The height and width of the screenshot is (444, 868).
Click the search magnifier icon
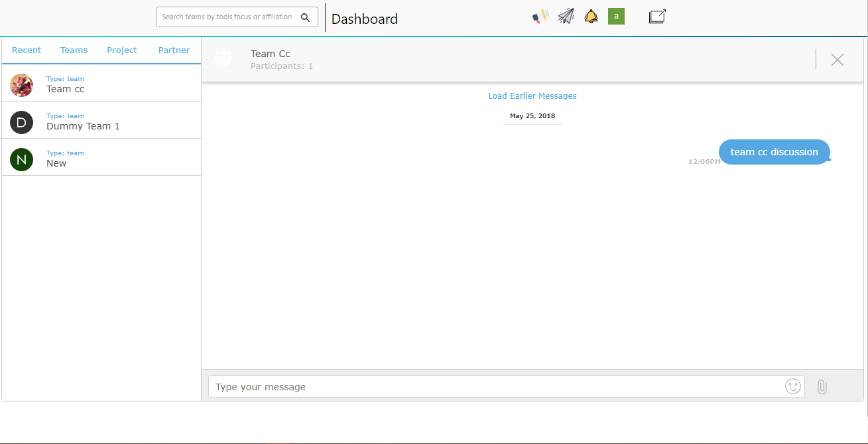click(306, 17)
